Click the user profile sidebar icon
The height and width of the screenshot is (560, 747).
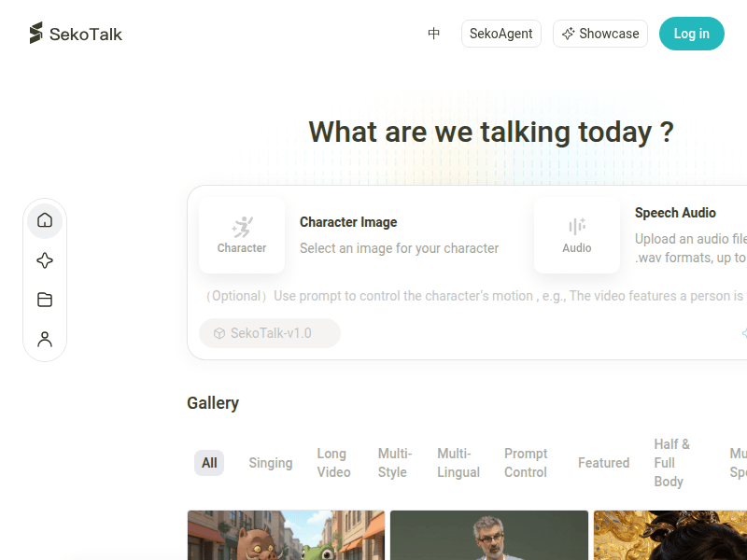coord(45,339)
